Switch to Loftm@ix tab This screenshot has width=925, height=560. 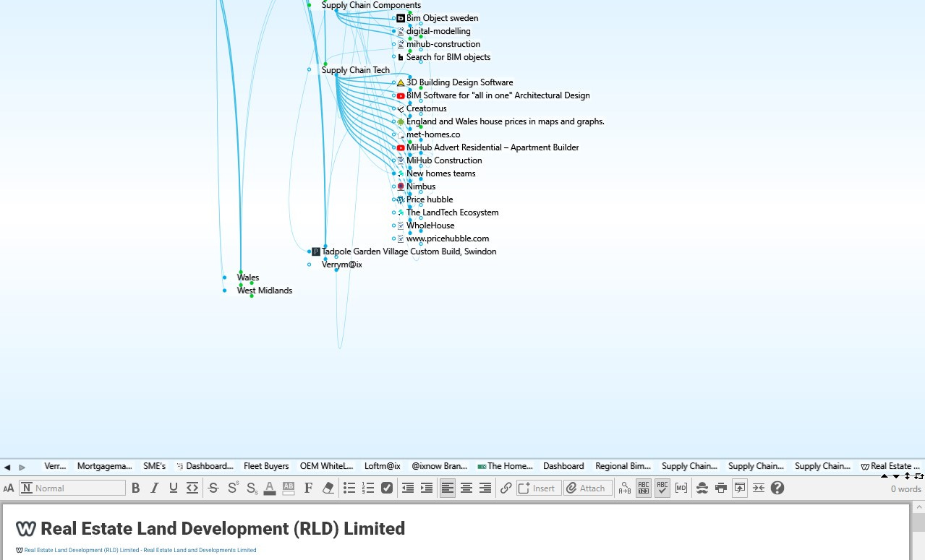(x=383, y=466)
